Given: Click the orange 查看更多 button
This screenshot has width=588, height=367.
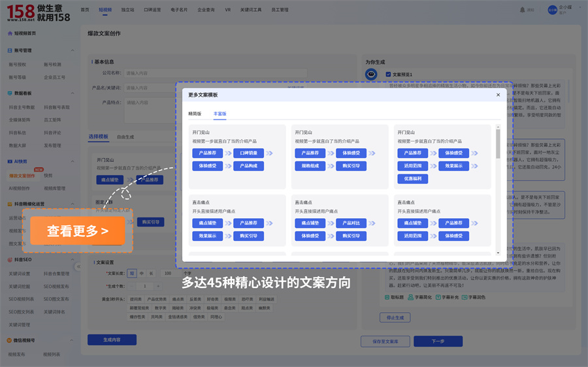Looking at the screenshot, I should click(x=78, y=231).
